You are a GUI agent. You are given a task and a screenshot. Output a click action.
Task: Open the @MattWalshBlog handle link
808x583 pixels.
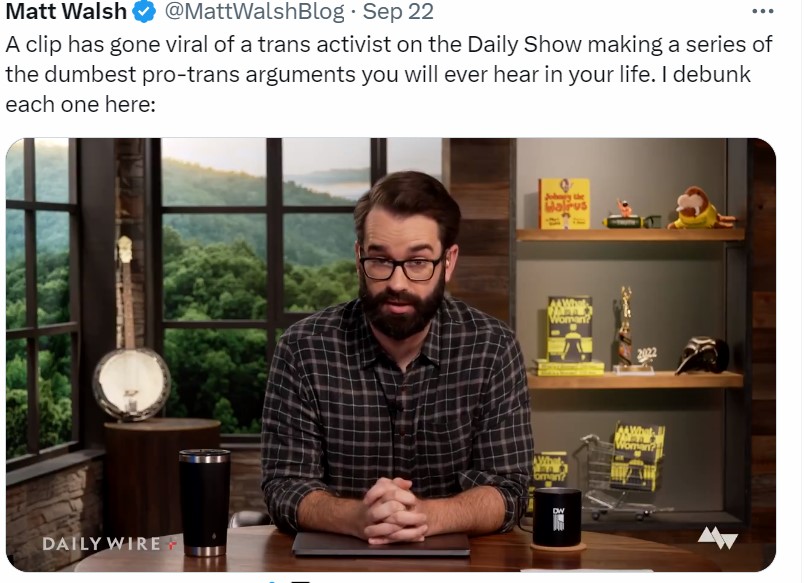pyautogui.click(x=255, y=11)
